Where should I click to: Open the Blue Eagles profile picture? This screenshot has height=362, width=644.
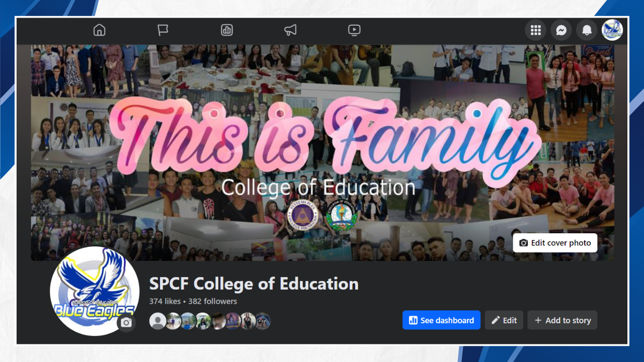point(95,291)
